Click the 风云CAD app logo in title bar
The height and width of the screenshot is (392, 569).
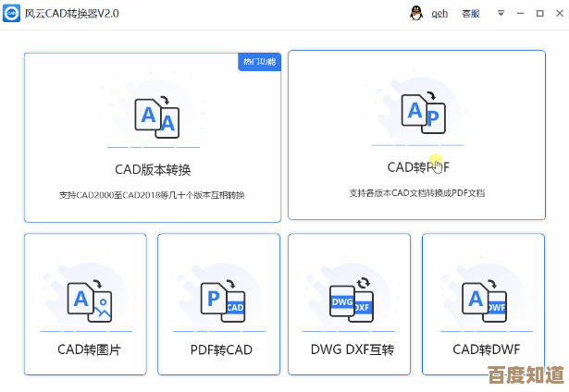click(x=13, y=14)
